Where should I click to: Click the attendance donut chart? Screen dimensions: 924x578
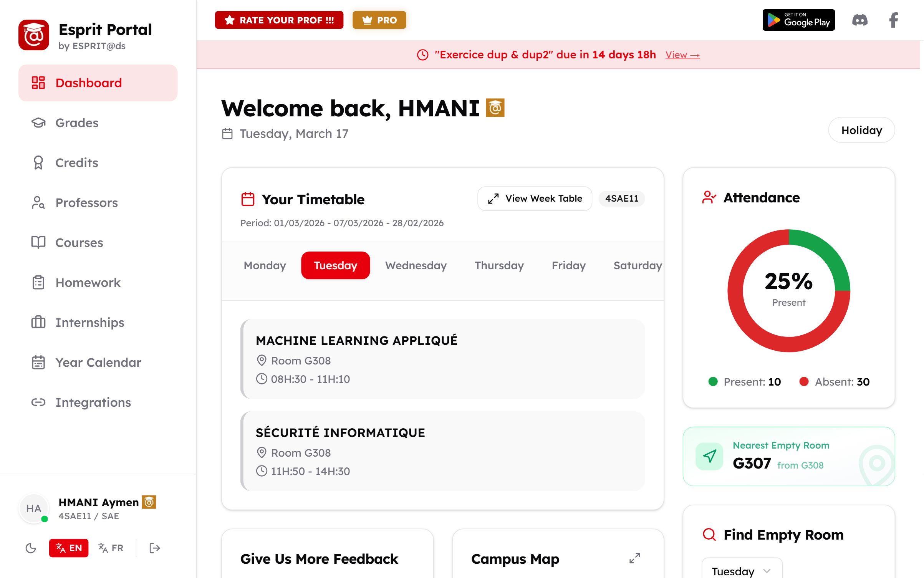click(788, 290)
